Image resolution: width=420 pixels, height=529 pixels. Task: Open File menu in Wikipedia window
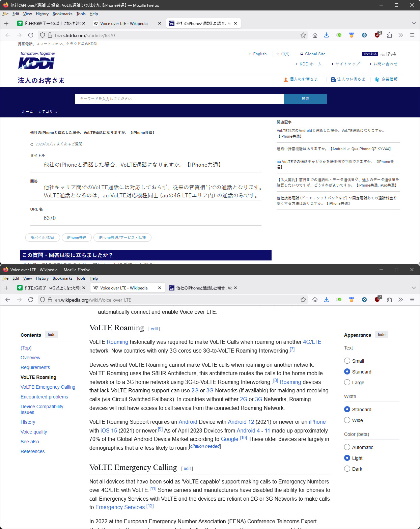point(5,278)
